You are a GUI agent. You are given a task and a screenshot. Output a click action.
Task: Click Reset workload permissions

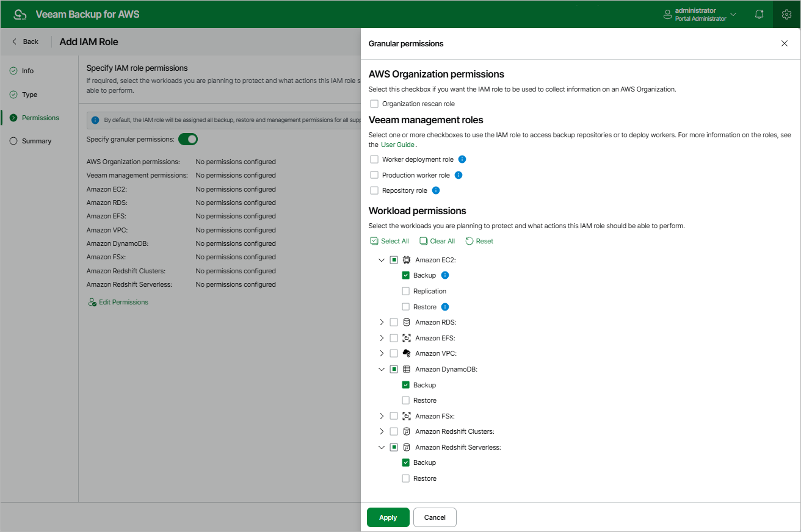[479, 241]
